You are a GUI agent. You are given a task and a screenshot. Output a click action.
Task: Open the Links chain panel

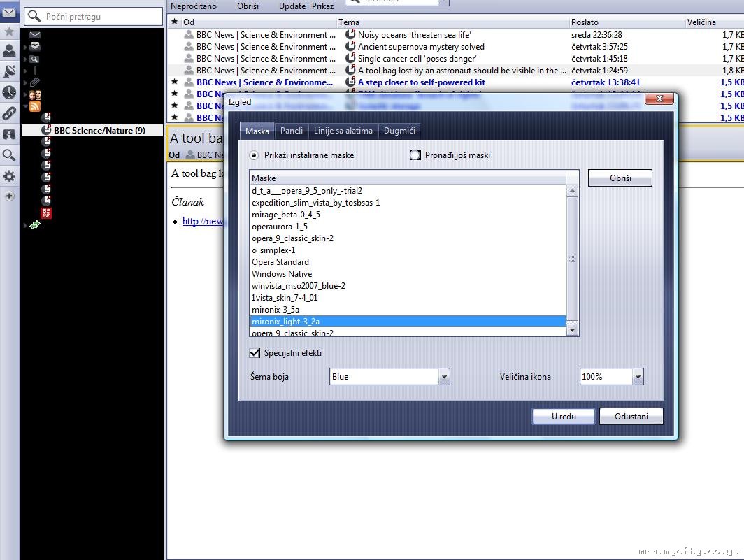point(9,113)
